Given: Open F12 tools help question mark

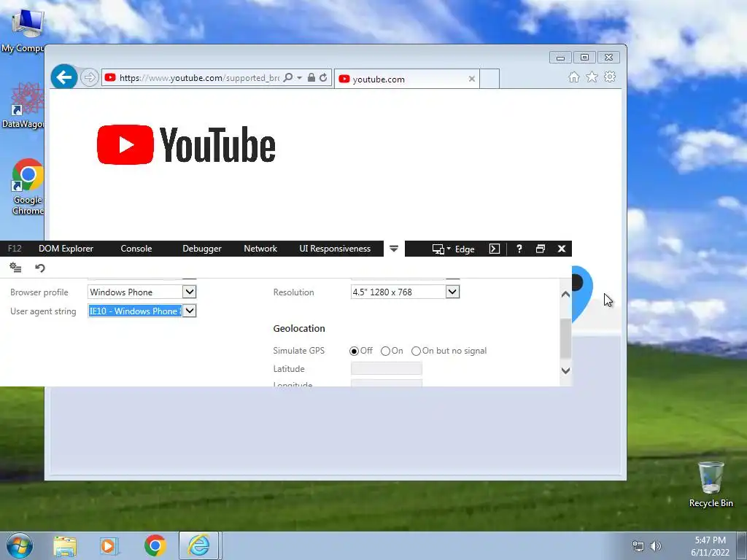Looking at the screenshot, I should tap(519, 249).
